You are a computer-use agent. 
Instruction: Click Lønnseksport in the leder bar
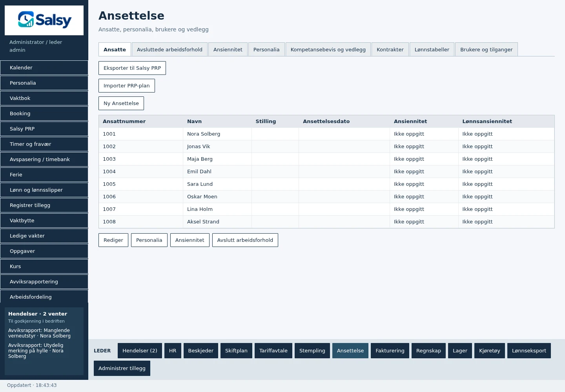529,350
